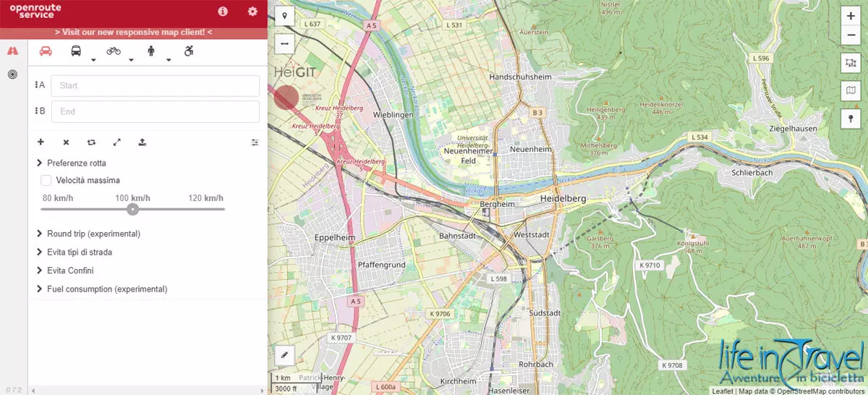Zoom in the map with plus button
Screen dimensions: 868x395
[x=851, y=16]
